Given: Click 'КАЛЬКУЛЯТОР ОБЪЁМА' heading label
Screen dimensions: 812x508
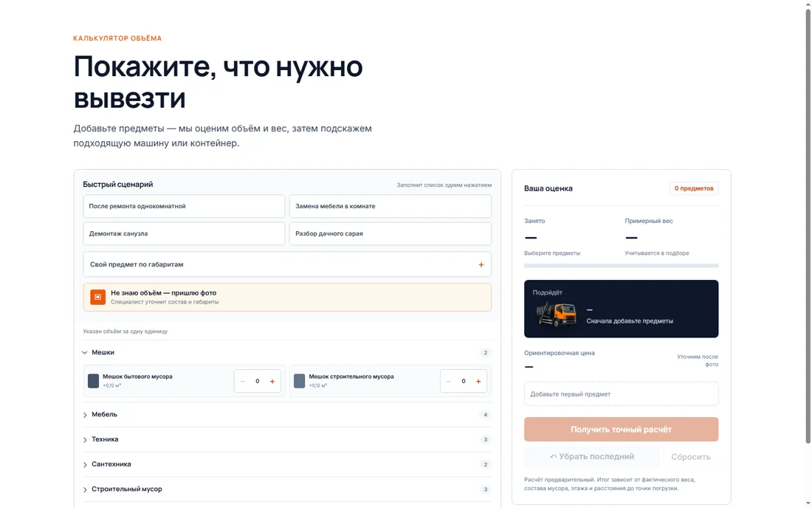Looking at the screenshot, I should point(117,38).
